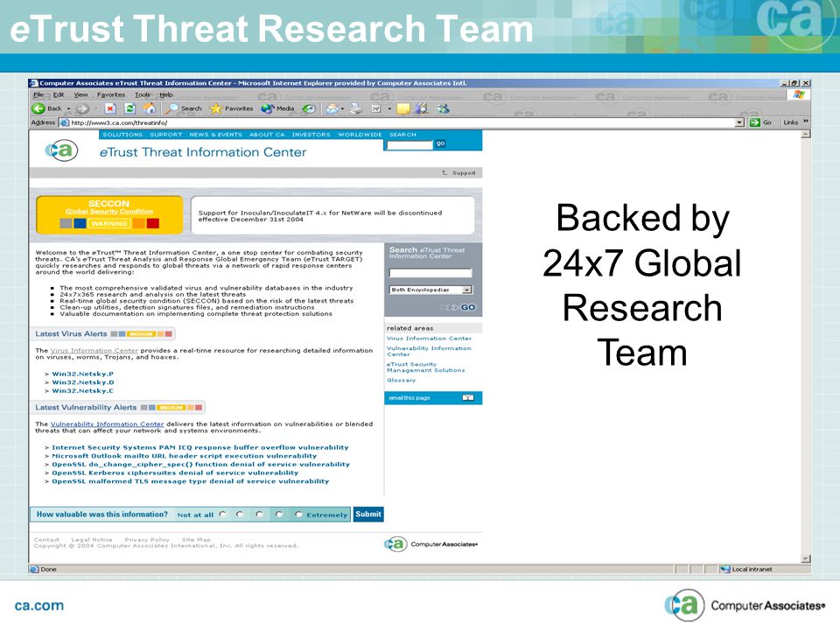Click the Privacy Policy footer link
Viewport: 840px width, 630px height.
[x=147, y=540]
